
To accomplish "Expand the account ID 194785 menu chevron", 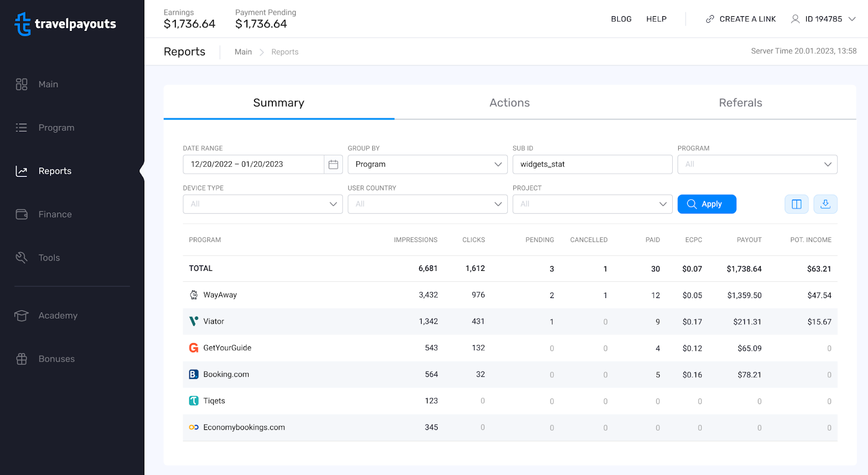I will tap(852, 19).
